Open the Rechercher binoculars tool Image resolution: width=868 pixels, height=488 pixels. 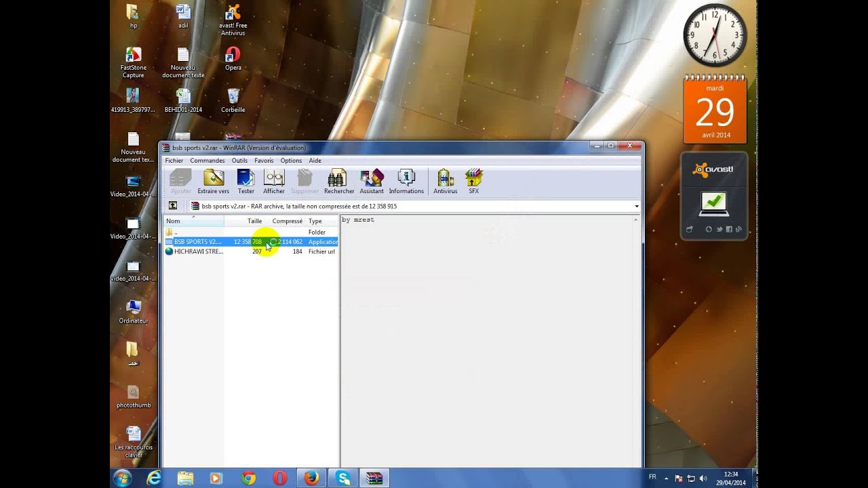coord(339,182)
